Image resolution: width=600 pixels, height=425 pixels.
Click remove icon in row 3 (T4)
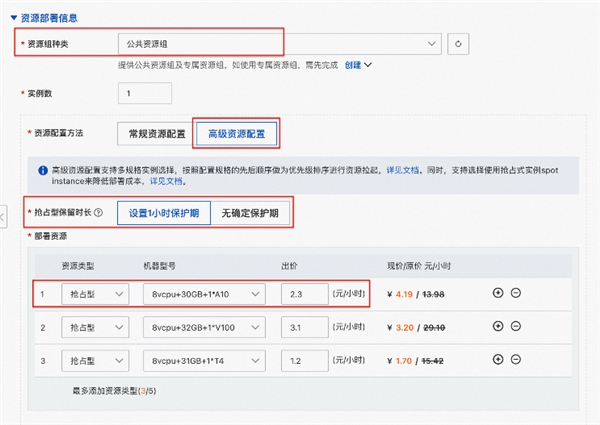click(516, 359)
